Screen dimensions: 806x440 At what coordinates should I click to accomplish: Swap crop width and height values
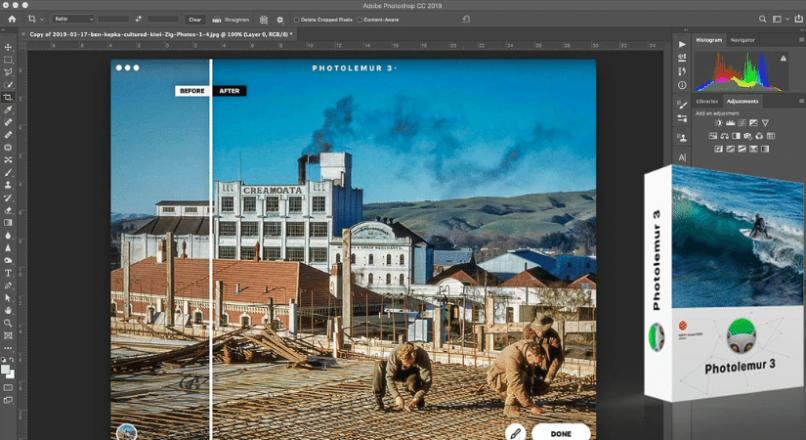(x=138, y=19)
